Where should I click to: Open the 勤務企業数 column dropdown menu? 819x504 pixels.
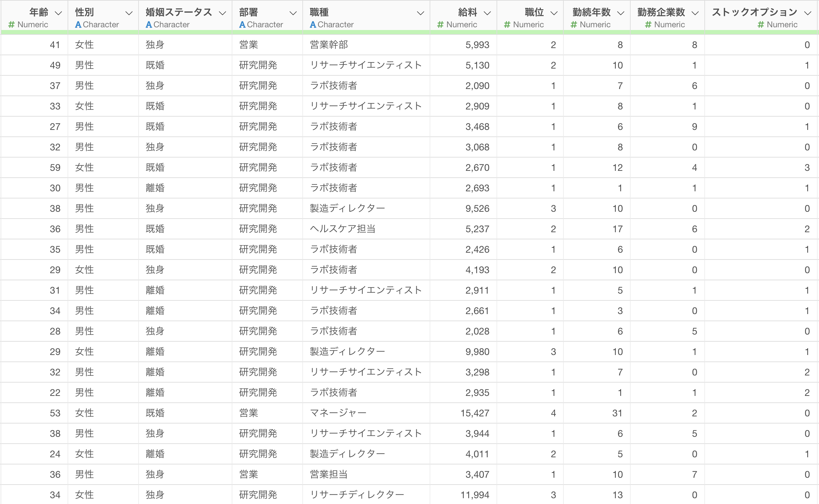coord(695,13)
